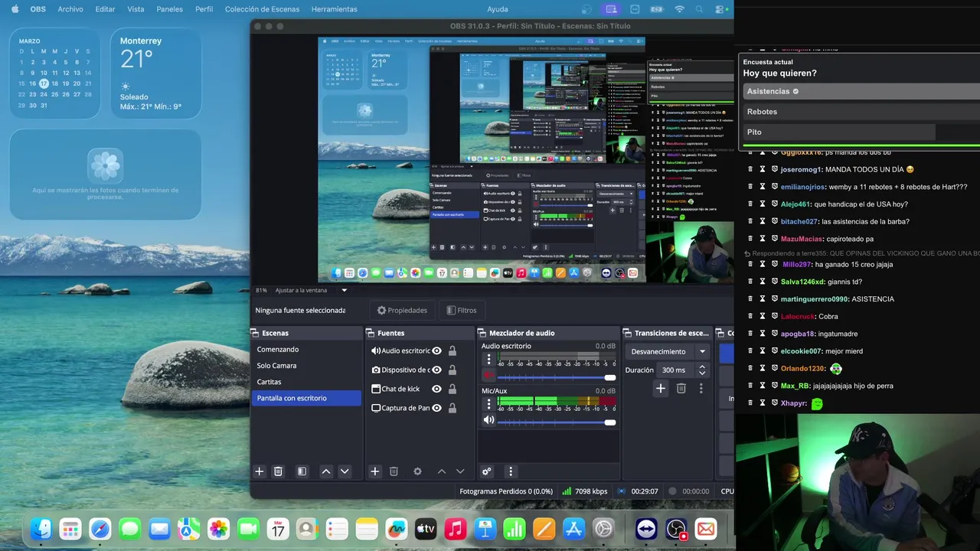Open scene filters icon in Escenas panel
The width and height of the screenshot is (980, 551).
tap(302, 471)
